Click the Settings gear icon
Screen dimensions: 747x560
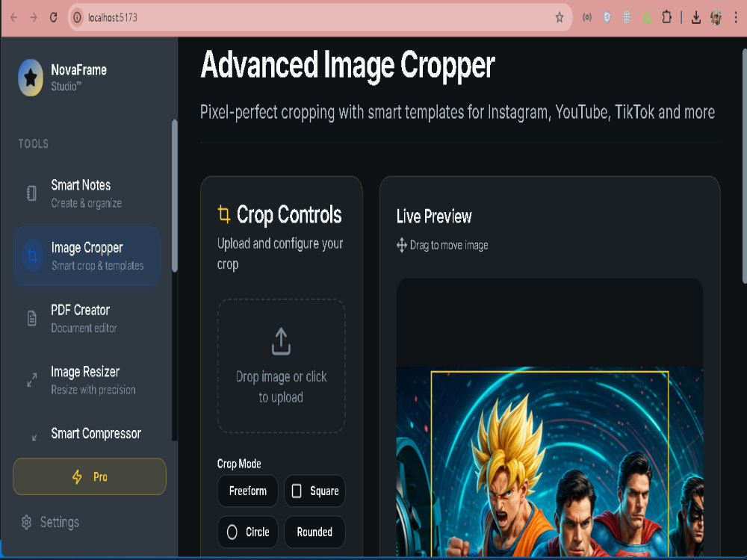coord(27,523)
